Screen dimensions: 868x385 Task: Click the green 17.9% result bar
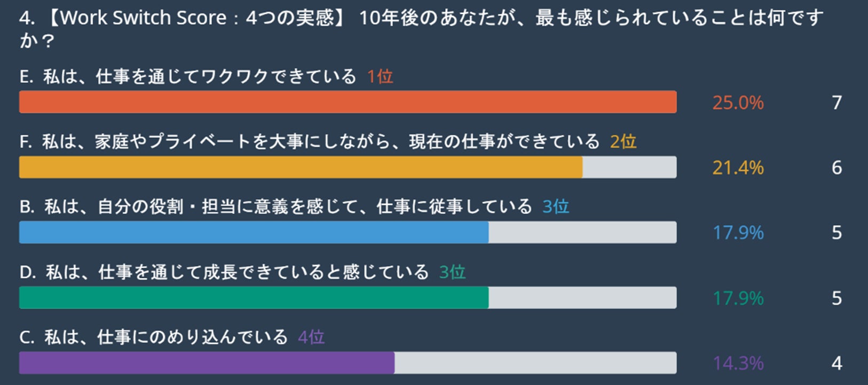point(348,298)
